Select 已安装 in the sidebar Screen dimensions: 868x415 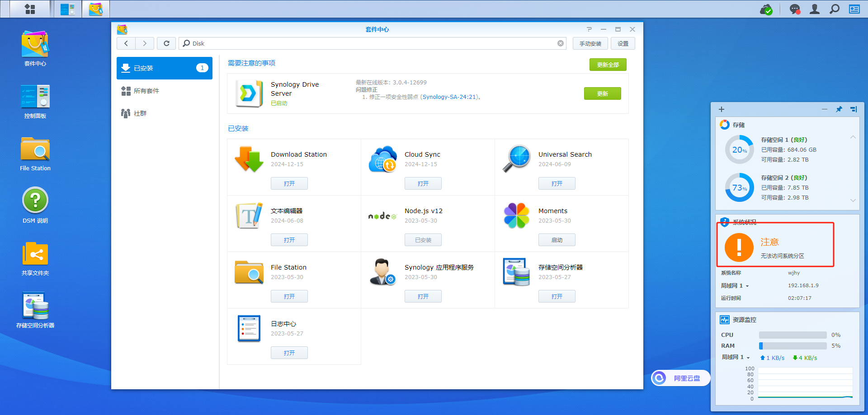click(165, 68)
